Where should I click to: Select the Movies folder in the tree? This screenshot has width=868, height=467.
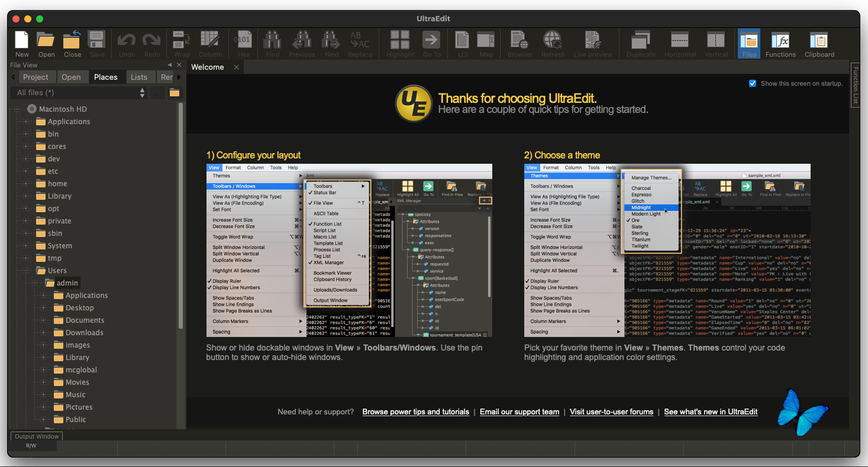(x=78, y=382)
